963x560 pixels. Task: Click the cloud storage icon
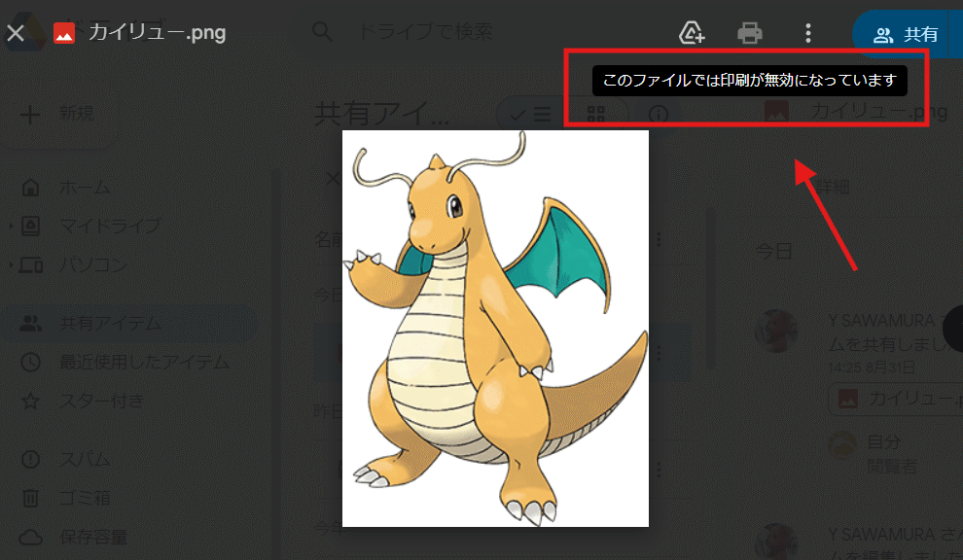tap(31, 538)
